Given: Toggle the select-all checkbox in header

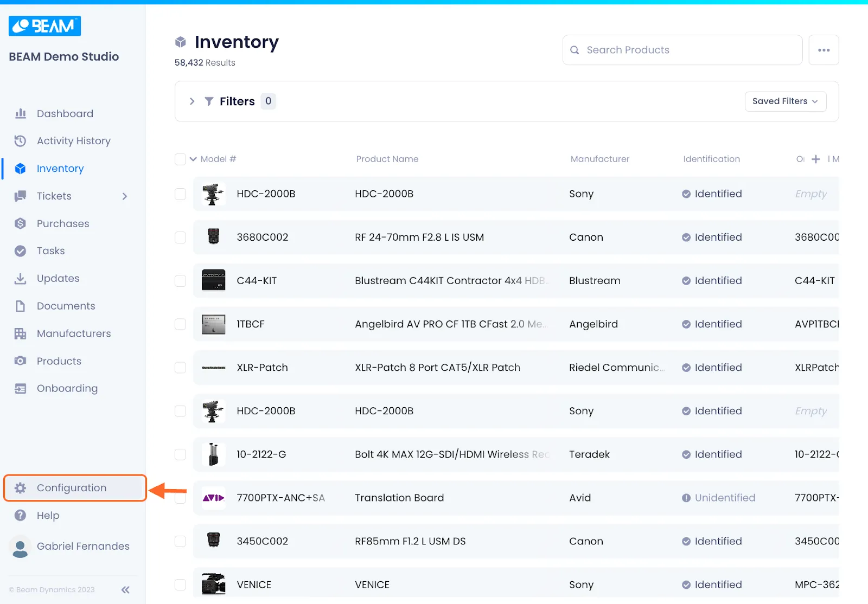Looking at the screenshot, I should [180, 159].
